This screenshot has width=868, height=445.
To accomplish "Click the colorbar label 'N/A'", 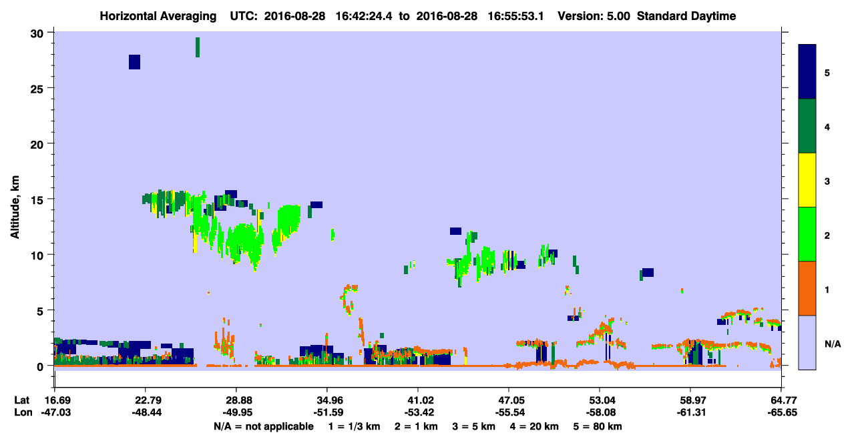I will (x=832, y=344).
